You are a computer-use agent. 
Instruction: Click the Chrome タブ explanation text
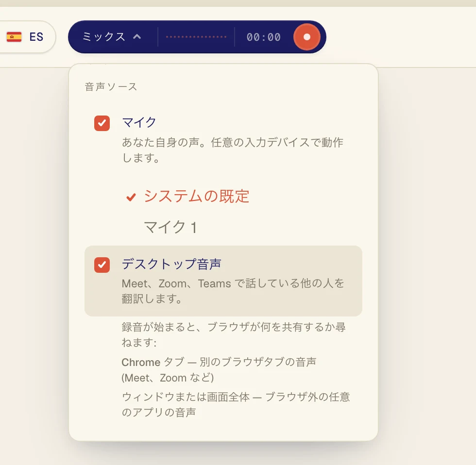tap(219, 370)
